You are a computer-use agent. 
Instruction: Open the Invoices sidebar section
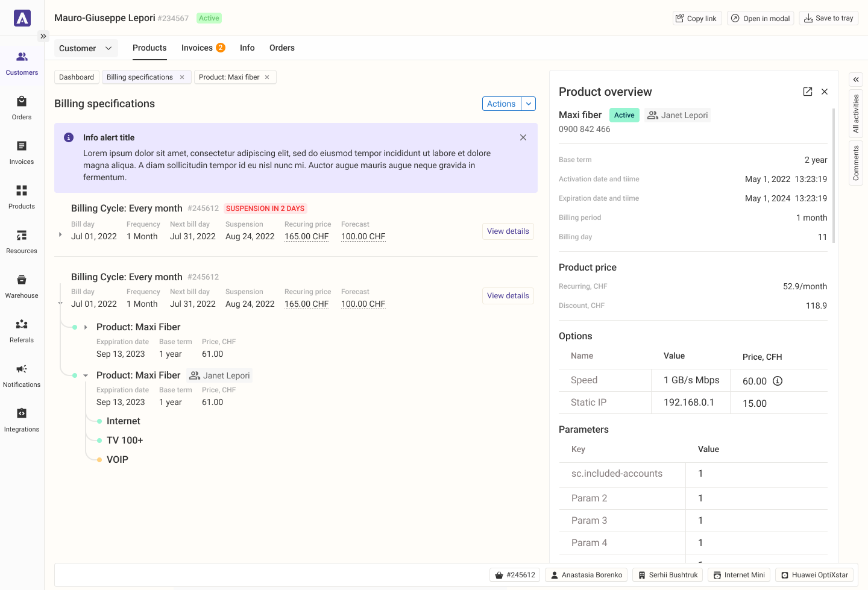[22, 152]
